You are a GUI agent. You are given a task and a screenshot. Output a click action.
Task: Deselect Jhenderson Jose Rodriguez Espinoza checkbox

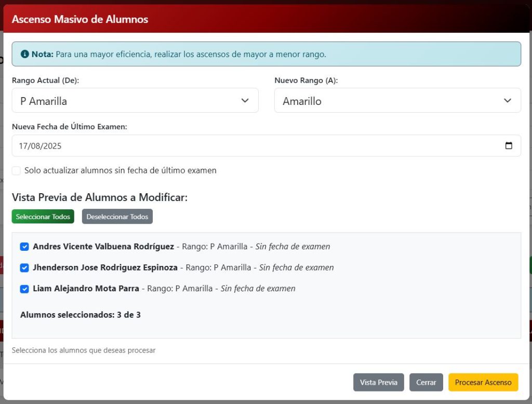[x=24, y=268]
